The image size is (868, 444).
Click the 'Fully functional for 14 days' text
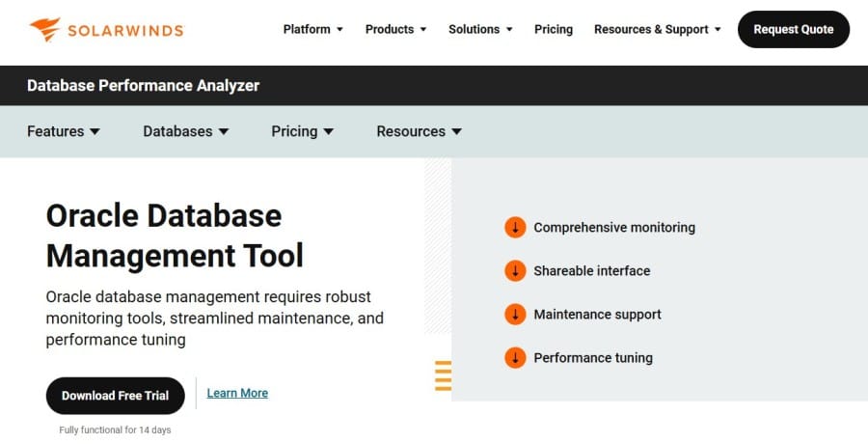click(115, 430)
